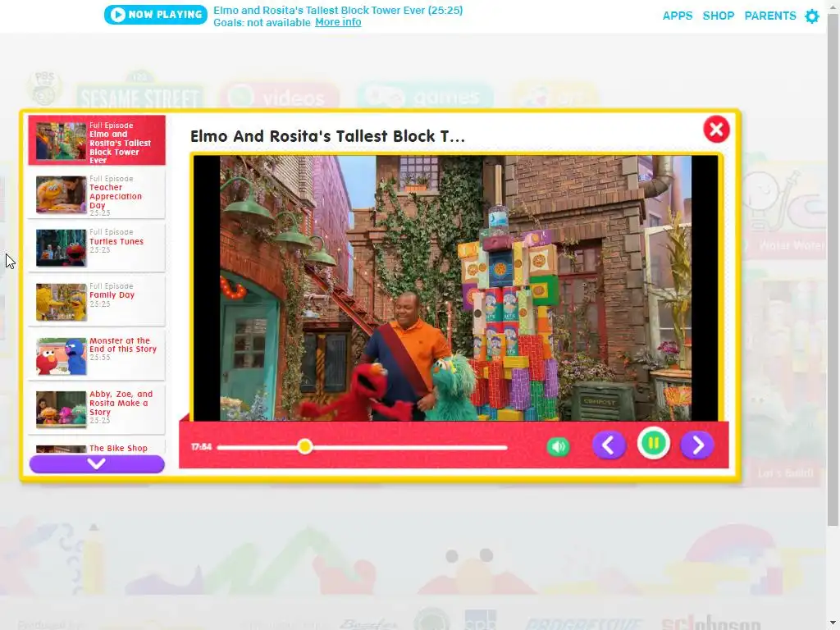Click the episode title in top bar
Viewport: 840px width, 630px height.
(338, 10)
